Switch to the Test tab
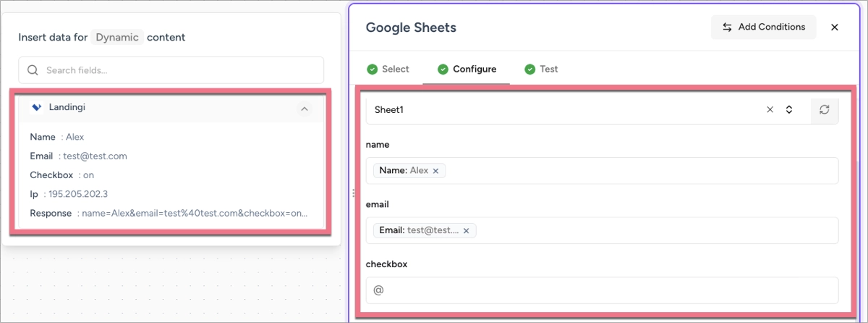Screen dimensions: 868x323 (x=541, y=70)
